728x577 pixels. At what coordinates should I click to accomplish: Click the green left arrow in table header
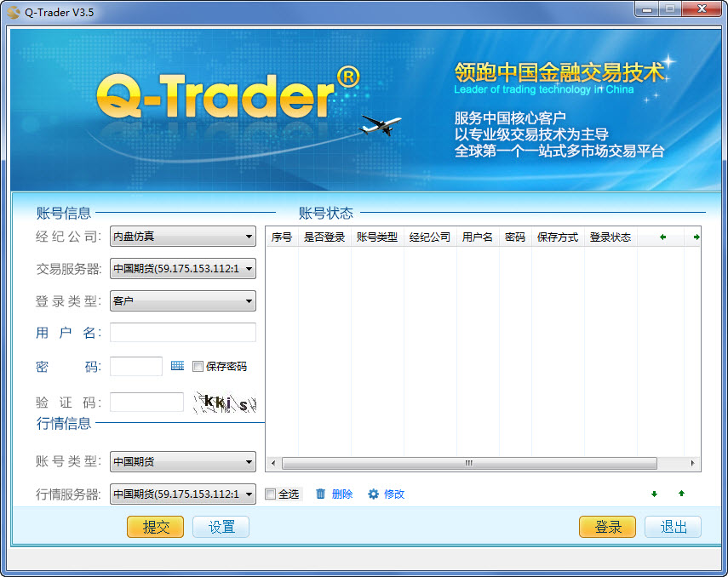point(663,237)
